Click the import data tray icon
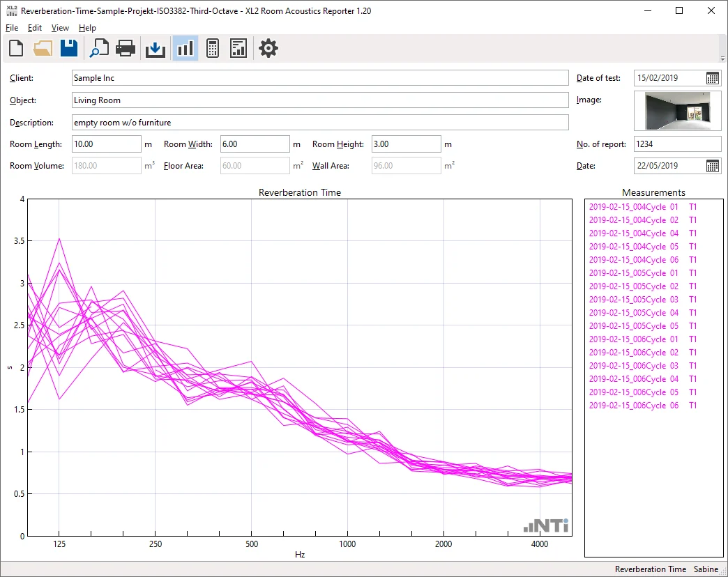Screen dimensions: 728x577 156,48
